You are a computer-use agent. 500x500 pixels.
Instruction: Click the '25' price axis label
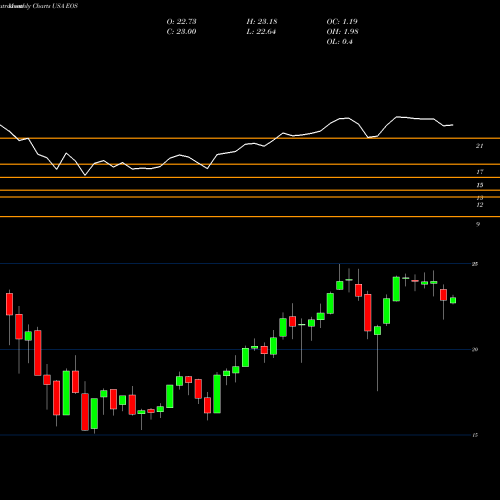pyautogui.click(x=475, y=264)
